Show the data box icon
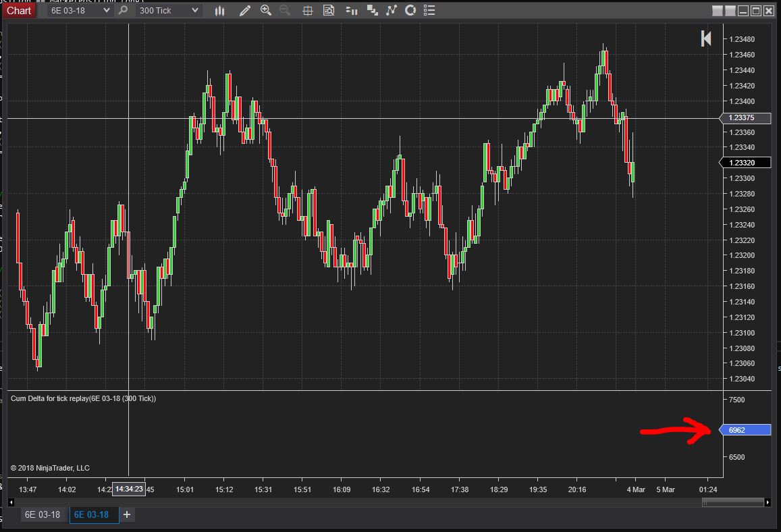Screen dimensions: 781x532 pos(329,10)
